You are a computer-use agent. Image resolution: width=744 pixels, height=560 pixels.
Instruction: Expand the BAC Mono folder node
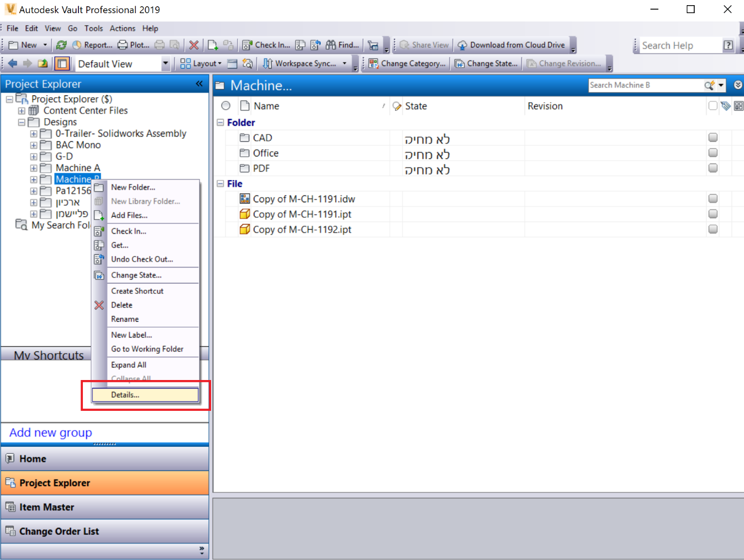pos(34,145)
